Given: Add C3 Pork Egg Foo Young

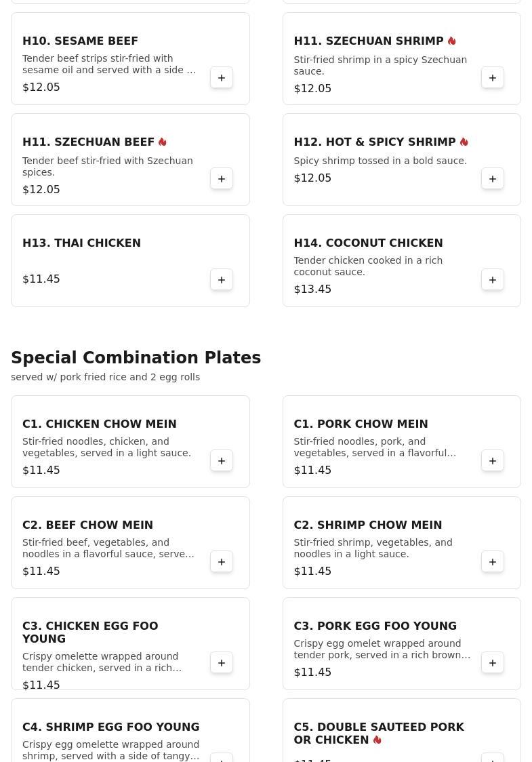Looking at the screenshot, I should point(493,663).
